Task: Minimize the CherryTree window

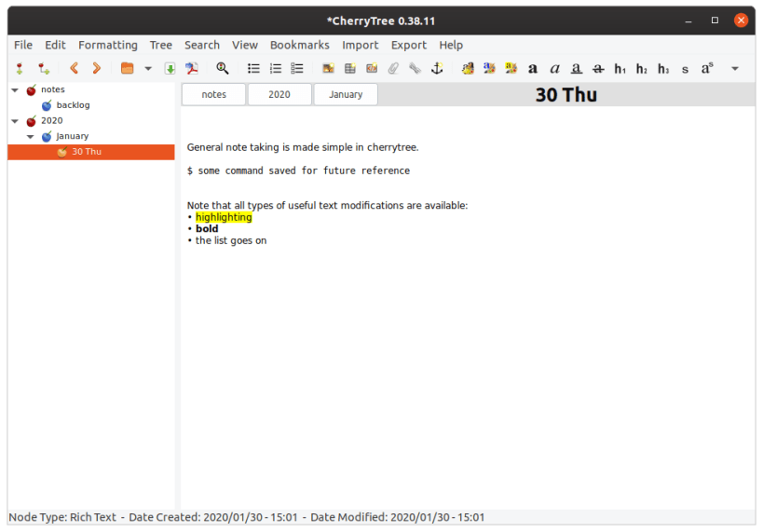Action: click(688, 20)
